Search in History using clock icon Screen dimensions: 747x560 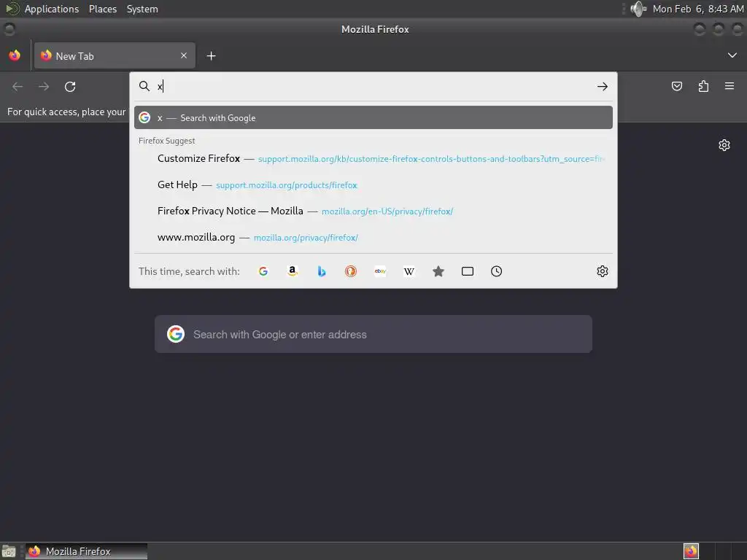(496, 271)
